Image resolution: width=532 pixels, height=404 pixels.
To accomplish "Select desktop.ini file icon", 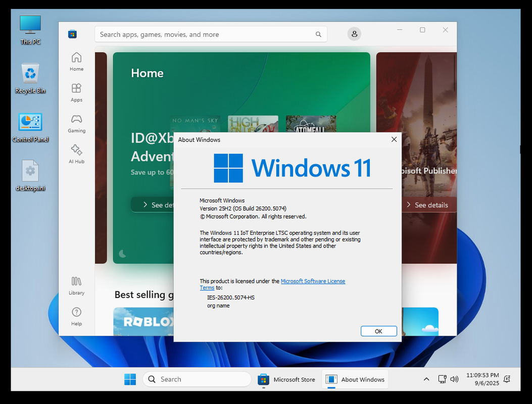I will point(30,176).
